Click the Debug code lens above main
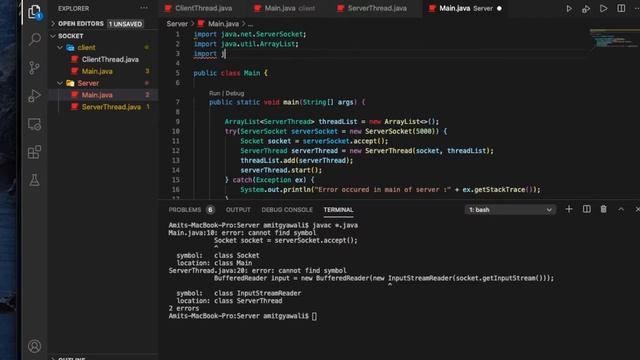 pos(235,93)
